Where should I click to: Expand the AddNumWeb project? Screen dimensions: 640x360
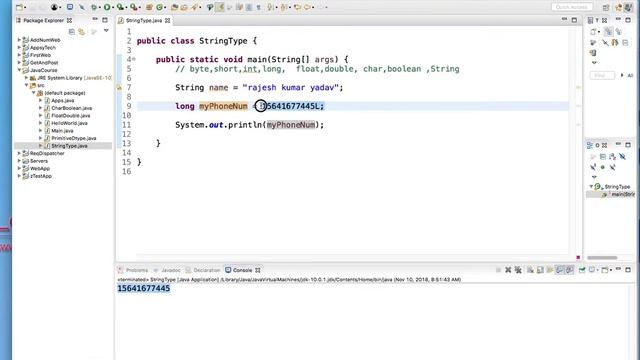click(x=19, y=40)
